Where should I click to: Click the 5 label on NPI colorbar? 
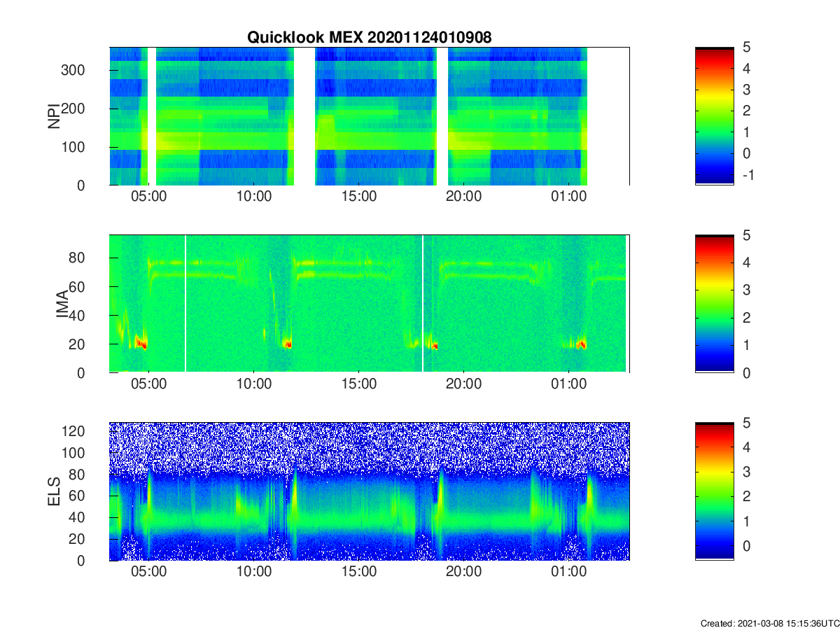[745, 48]
